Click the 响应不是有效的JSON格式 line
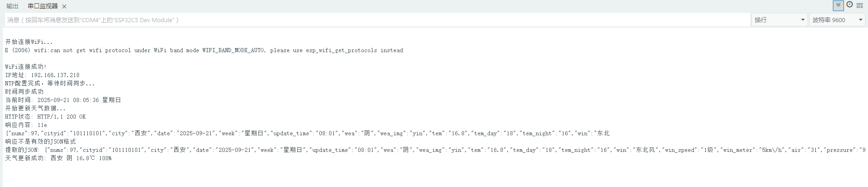The image size is (868, 187). pyautogui.click(x=40, y=142)
